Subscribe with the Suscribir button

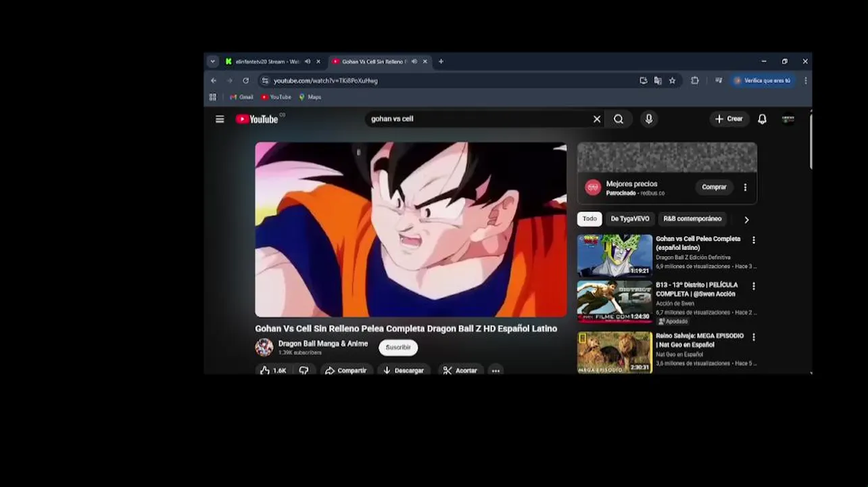click(398, 348)
